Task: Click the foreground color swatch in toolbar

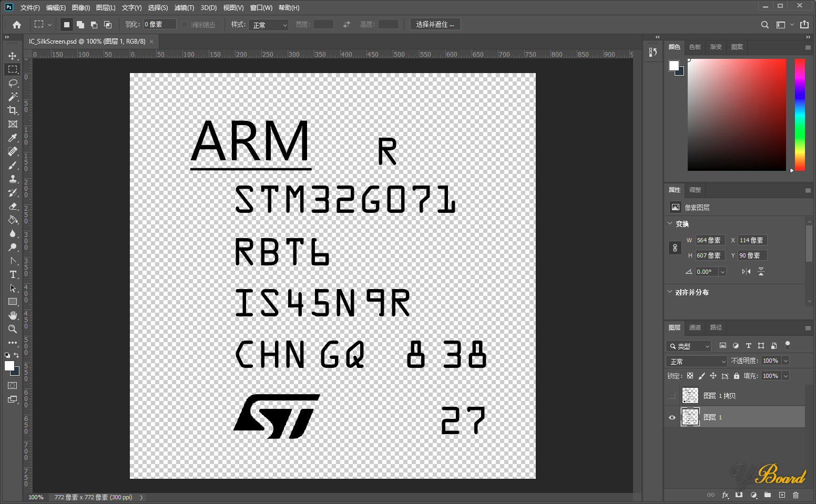Action: point(9,366)
